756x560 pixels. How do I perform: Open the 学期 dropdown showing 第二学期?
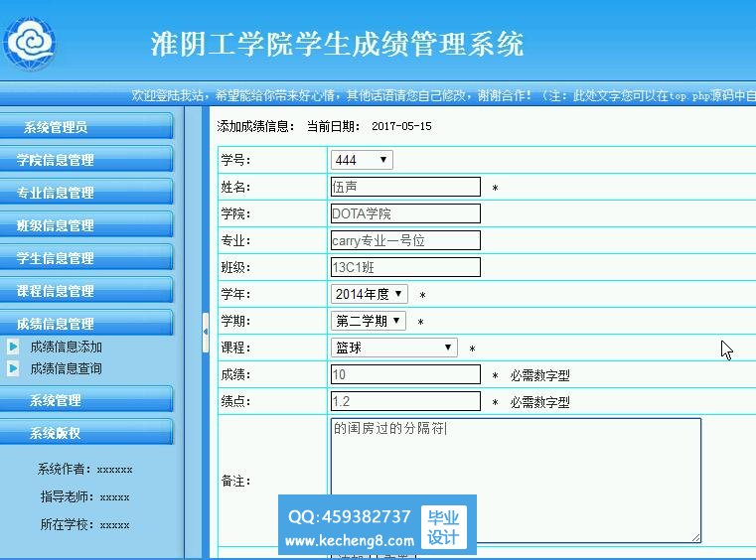369,321
